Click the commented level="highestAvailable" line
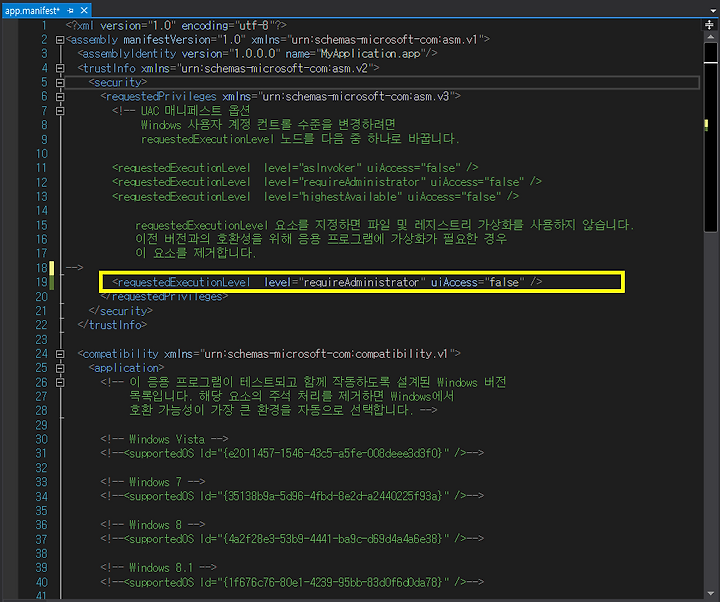Image resolution: width=720 pixels, height=602 pixels. [x=315, y=197]
